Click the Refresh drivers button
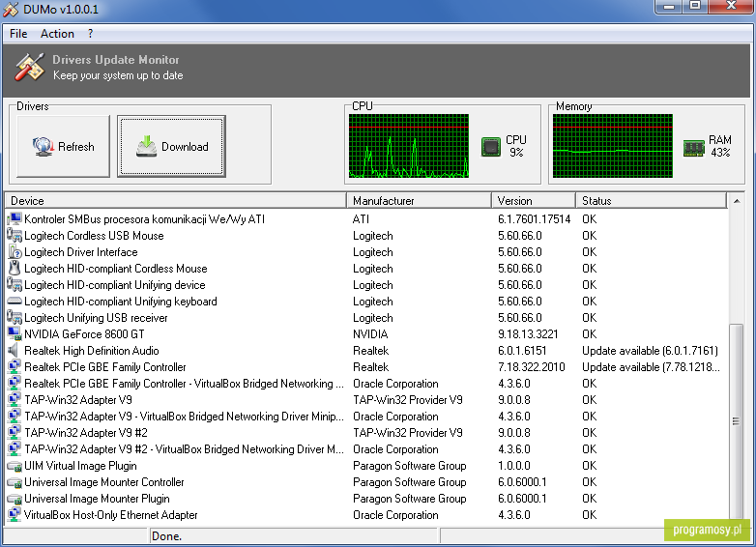Image resolution: width=756 pixels, height=547 pixels. click(x=63, y=146)
